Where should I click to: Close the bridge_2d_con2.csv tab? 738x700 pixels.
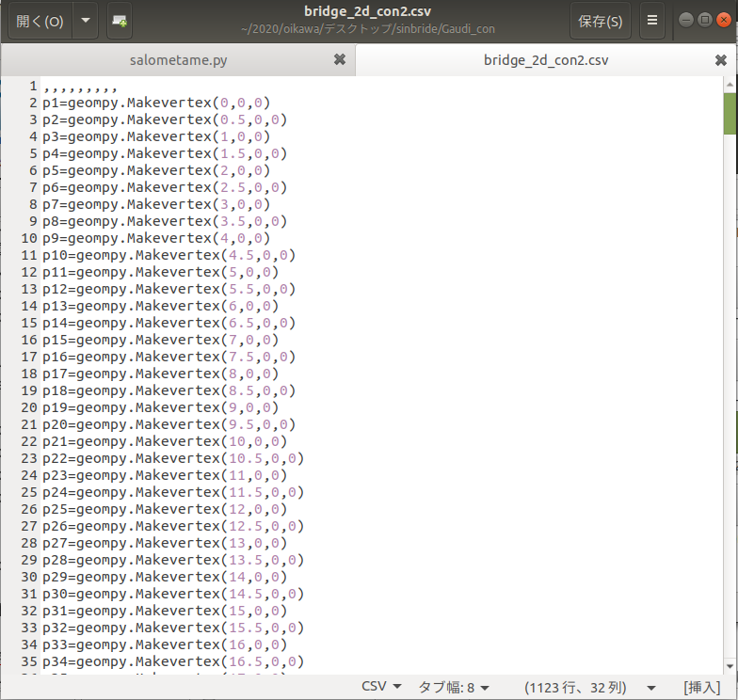721,60
